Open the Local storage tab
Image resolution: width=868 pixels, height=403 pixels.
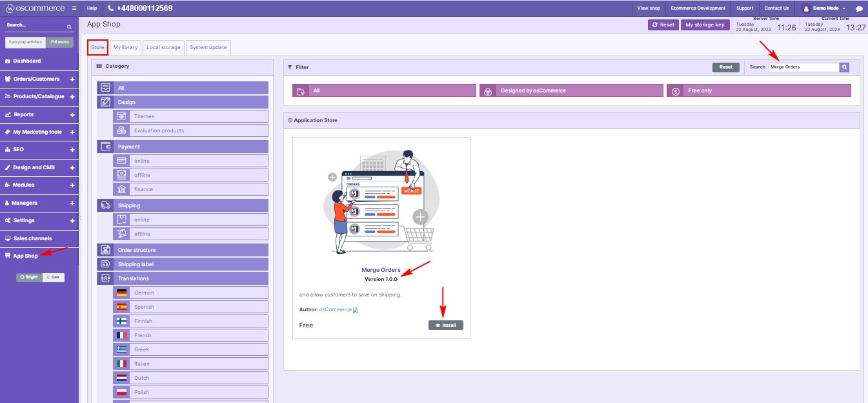coord(163,47)
